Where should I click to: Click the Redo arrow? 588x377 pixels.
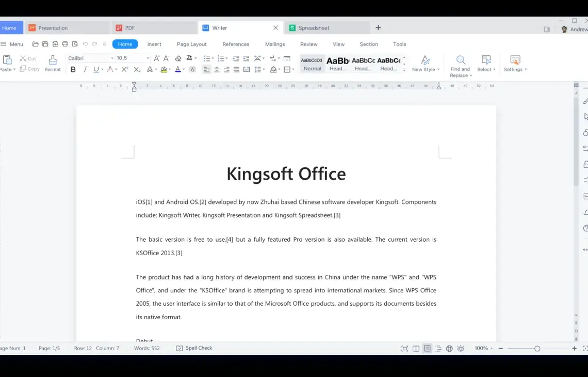(94, 44)
